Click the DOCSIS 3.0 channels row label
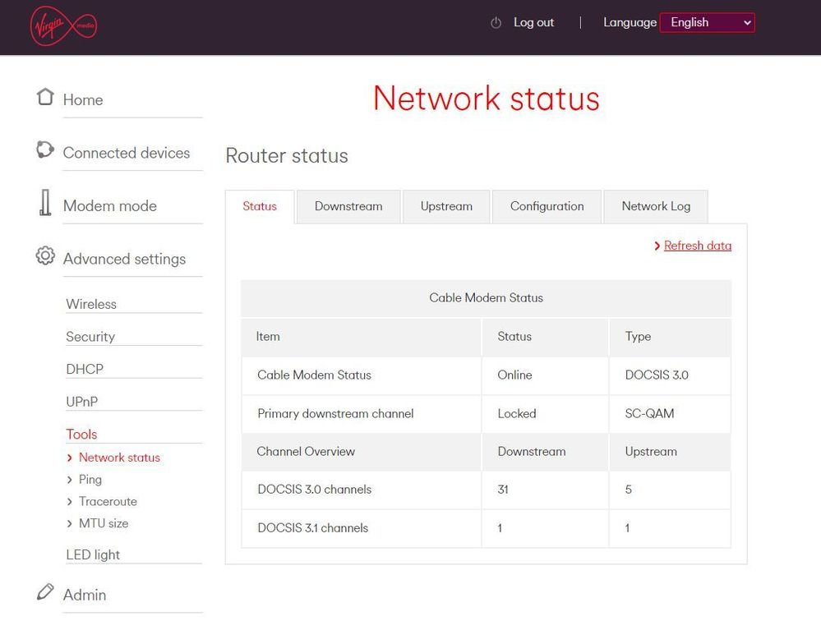This screenshot has width=821, height=644. click(x=314, y=490)
